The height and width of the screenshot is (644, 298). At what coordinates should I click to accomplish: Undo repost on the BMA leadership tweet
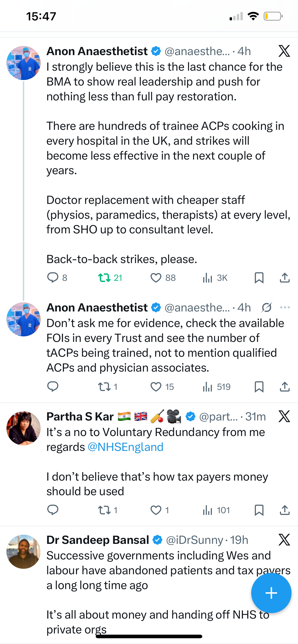[x=104, y=278]
